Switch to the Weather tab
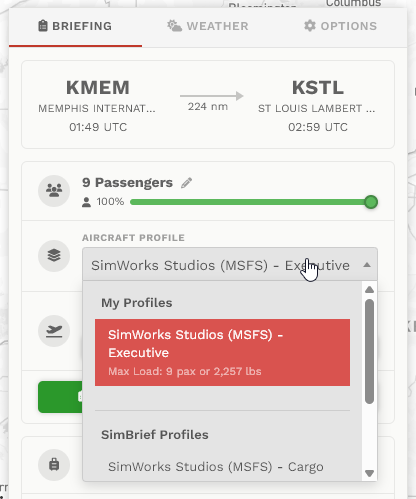Viewport: 416px width, 499px height. pyautogui.click(x=208, y=26)
